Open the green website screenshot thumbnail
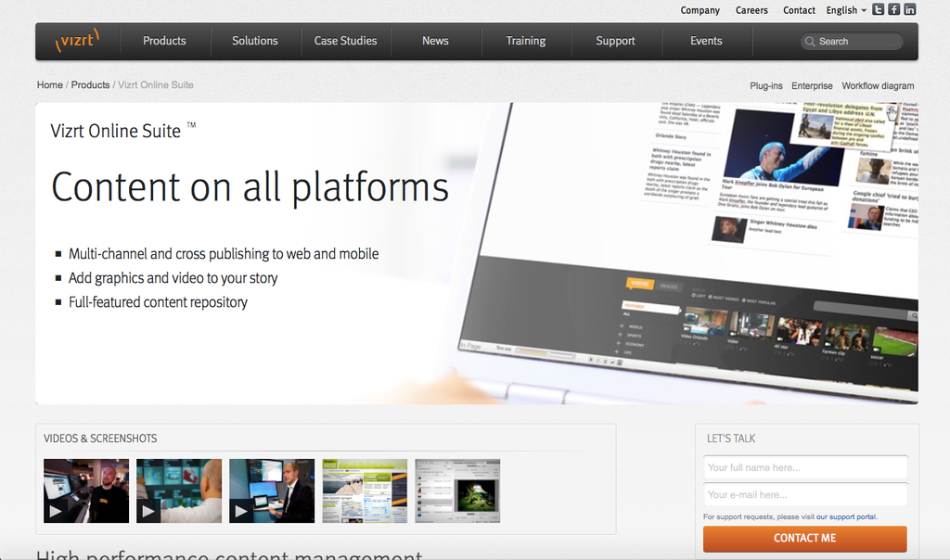Image resolution: width=950 pixels, height=560 pixels. click(365, 490)
